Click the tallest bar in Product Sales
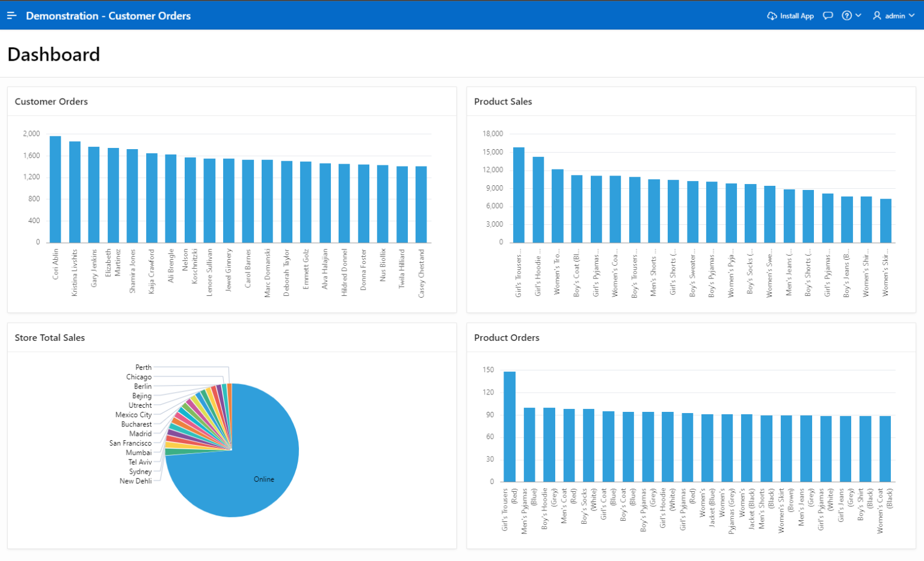Screen dimensions: 924x561 click(x=519, y=195)
